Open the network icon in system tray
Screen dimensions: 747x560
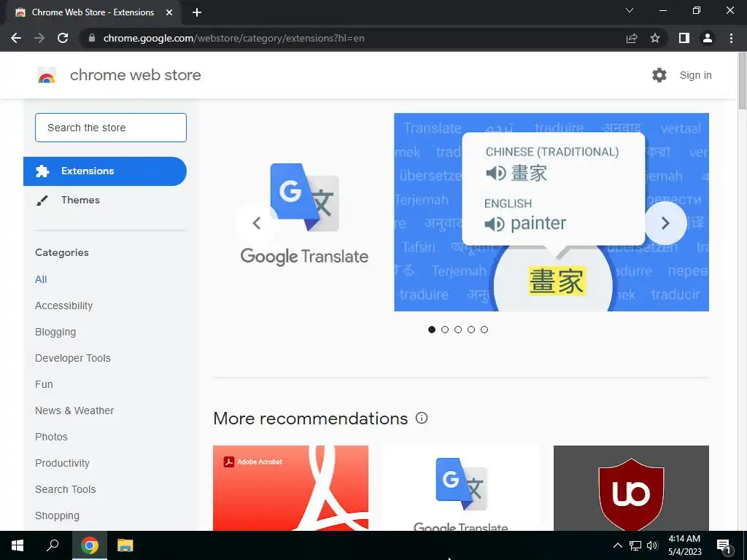(x=635, y=545)
